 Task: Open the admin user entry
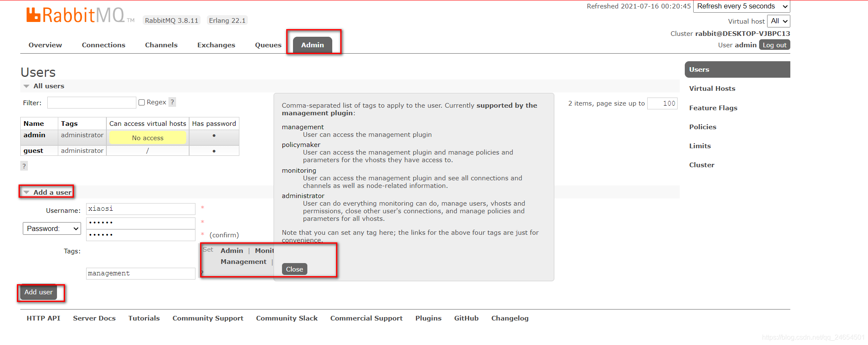pos(34,135)
